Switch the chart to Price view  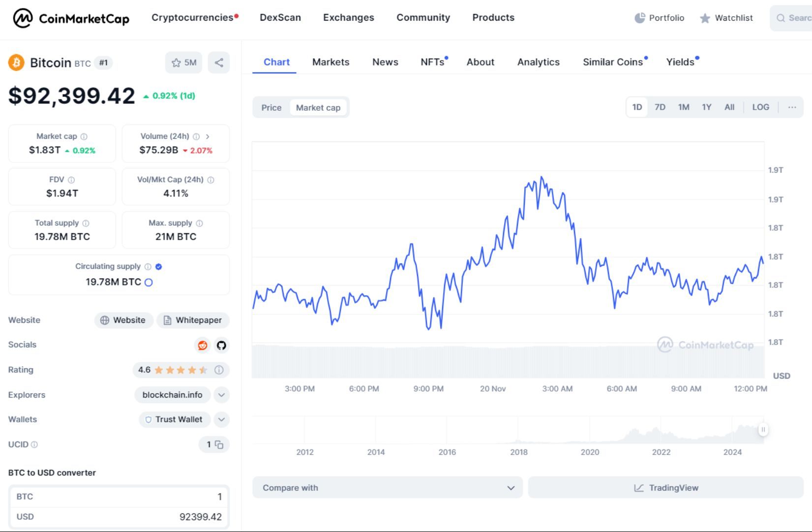coord(271,107)
